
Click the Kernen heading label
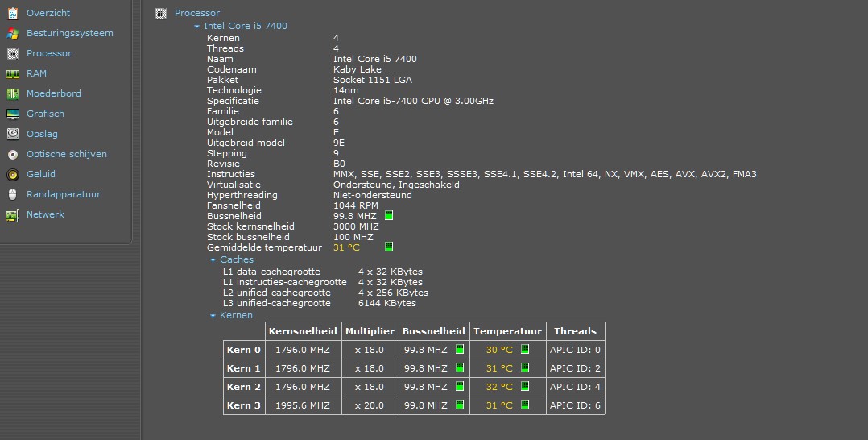(x=236, y=315)
